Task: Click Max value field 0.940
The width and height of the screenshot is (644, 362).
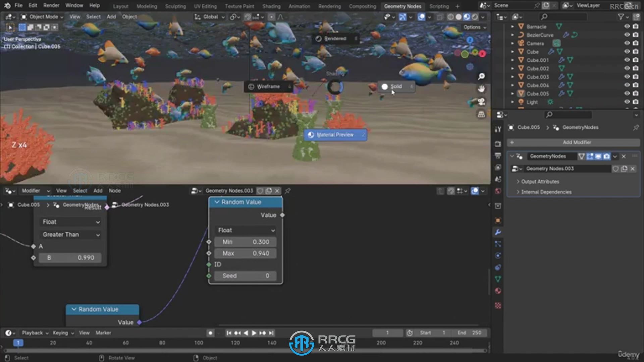Action: click(246, 253)
